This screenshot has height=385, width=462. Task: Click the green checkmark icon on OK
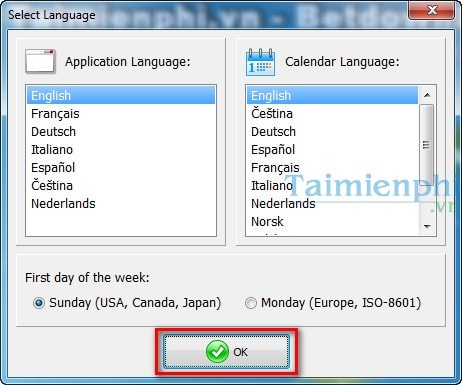217,352
